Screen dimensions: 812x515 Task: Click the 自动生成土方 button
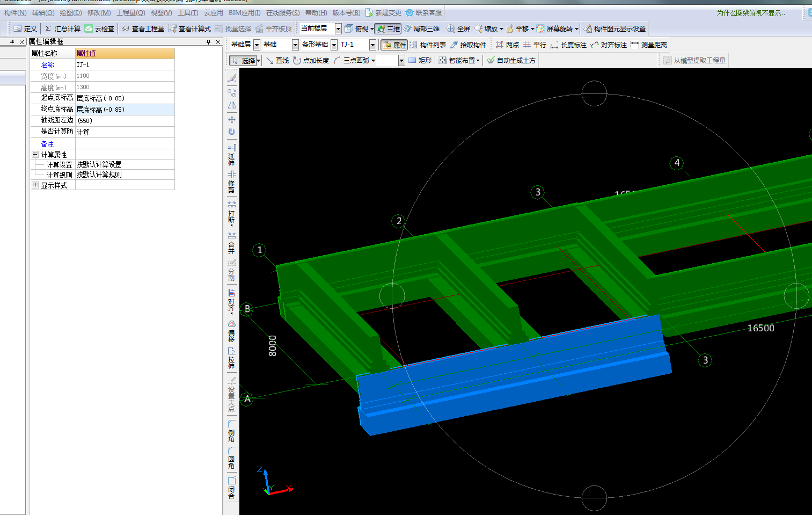click(x=511, y=61)
